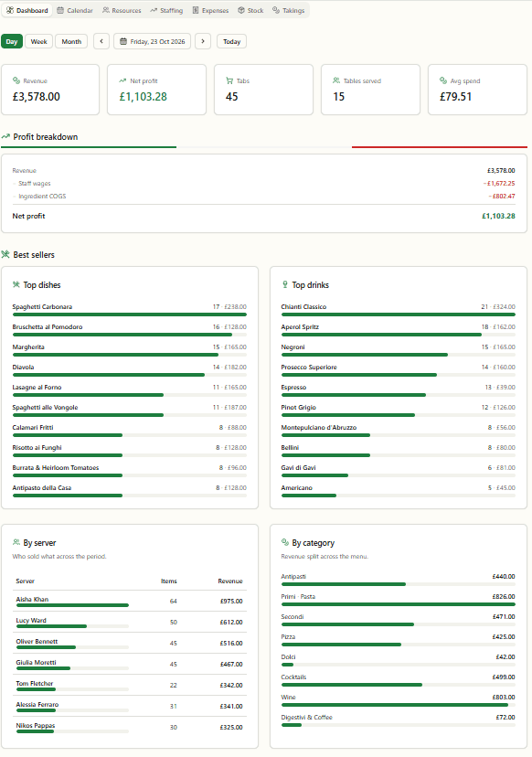Click the server table Revenue column header

[229, 581]
